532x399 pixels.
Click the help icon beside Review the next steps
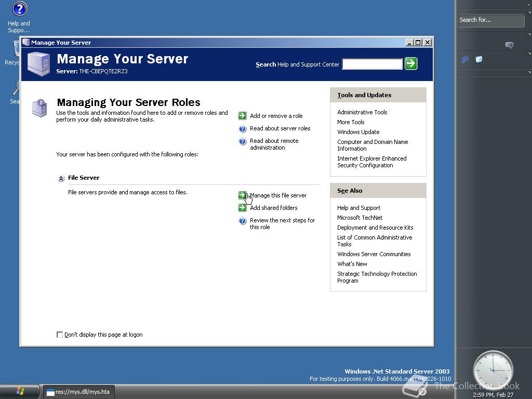coord(243,221)
